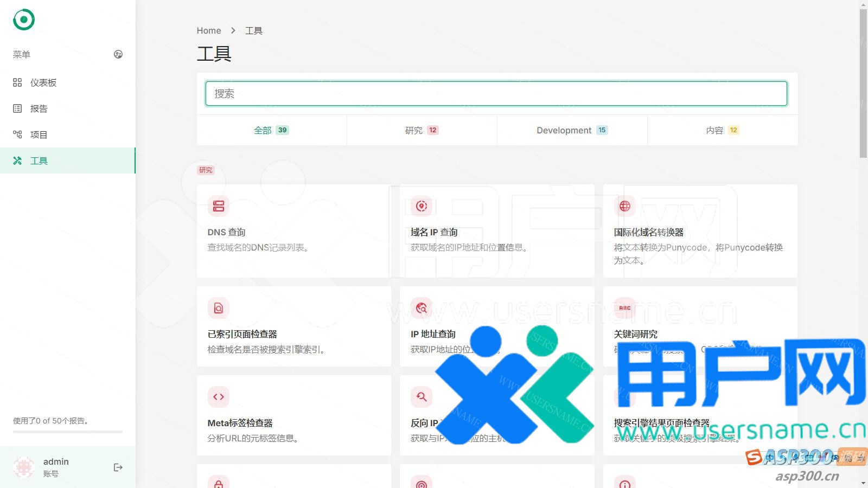
Task: Click the 关键词研究 ABC icon
Action: click(625, 308)
